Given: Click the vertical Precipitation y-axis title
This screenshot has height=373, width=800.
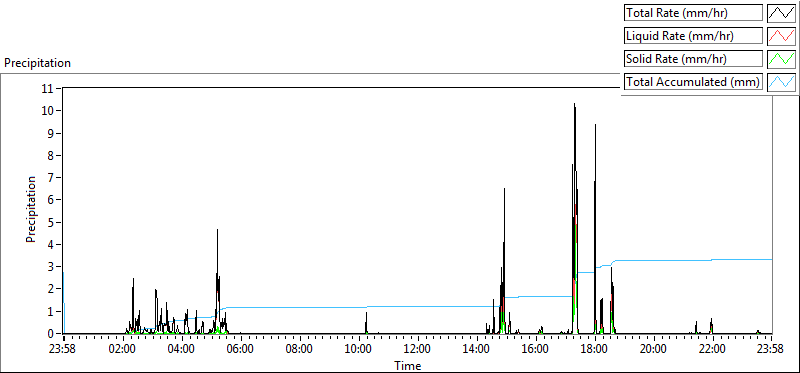Looking at the screenshot, I should (31, 209).
